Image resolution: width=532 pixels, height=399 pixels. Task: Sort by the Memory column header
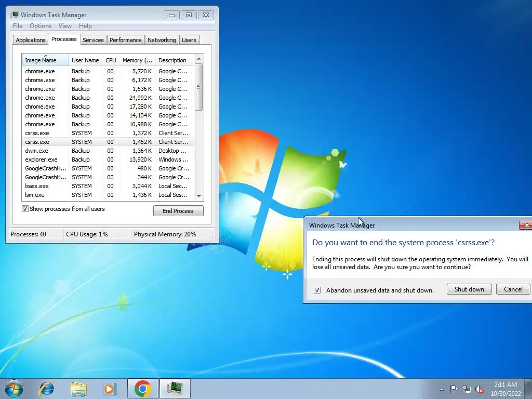coord(137,60)
